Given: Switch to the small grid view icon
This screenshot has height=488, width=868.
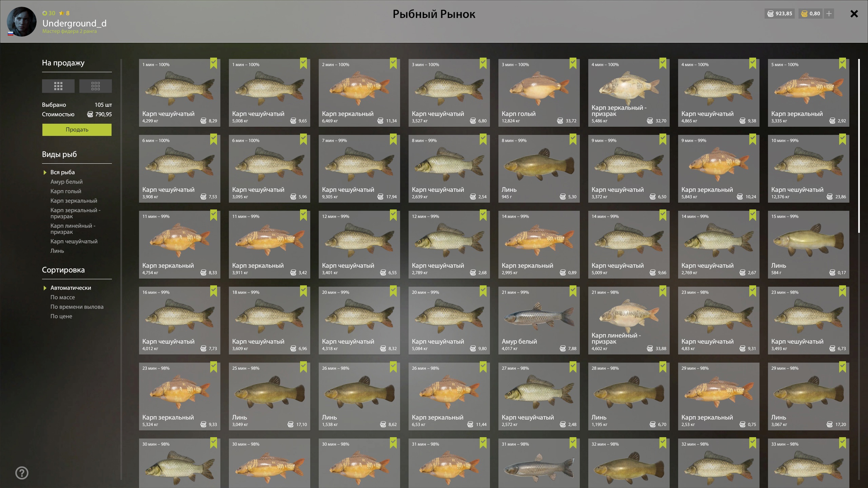Looking at the screenshot, I should (x=96, y=86).
